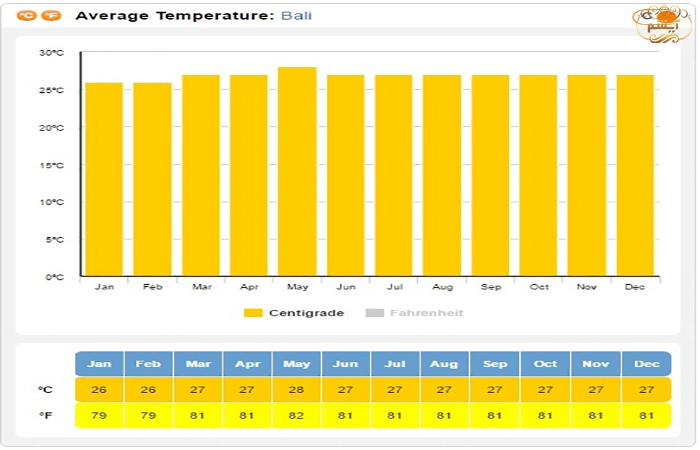
Task: Click the May bar in the chart
Action: [x=297, y=171]
